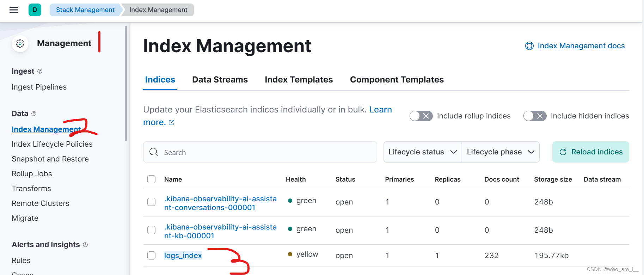
Task: Sort by the Primaries column header
Action: 399,179
